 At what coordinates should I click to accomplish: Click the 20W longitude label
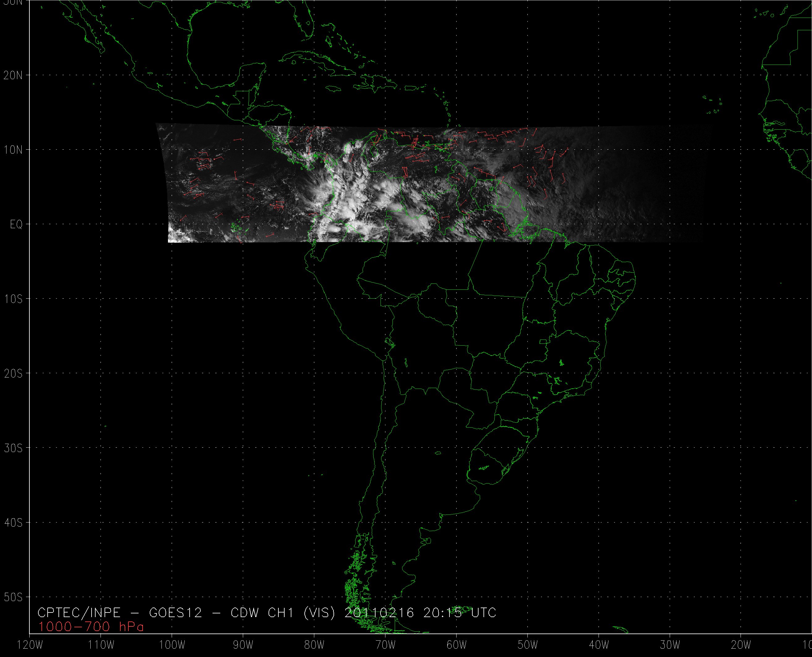pyautogui.click(x=741, y=645)
